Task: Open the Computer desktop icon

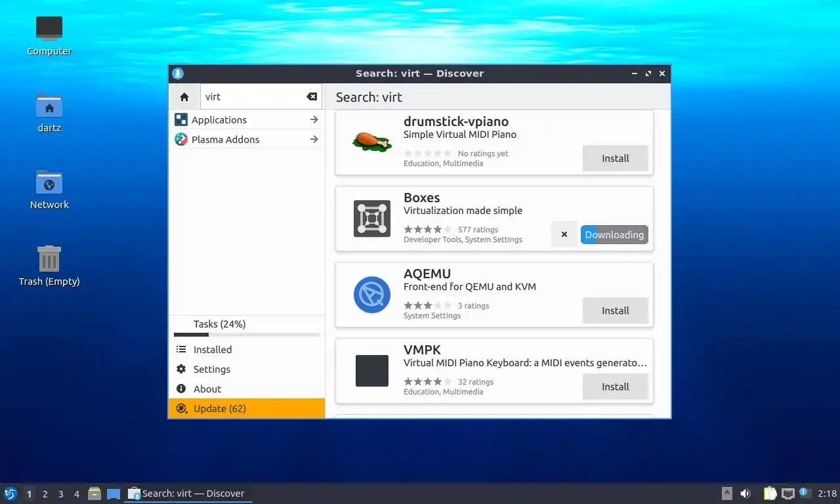Action: coord(49,35)
